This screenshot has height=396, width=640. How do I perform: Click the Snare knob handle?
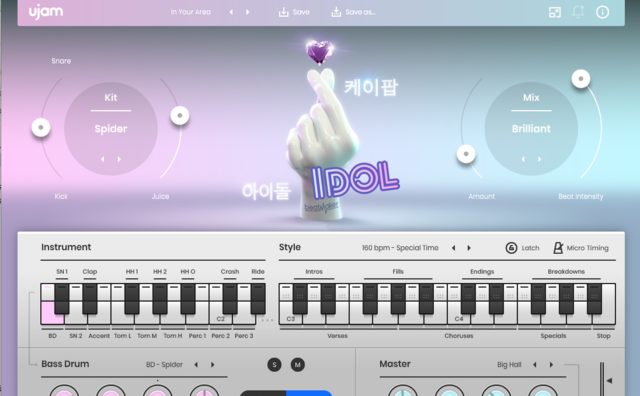pyautogui.click(x=41, y=127)
